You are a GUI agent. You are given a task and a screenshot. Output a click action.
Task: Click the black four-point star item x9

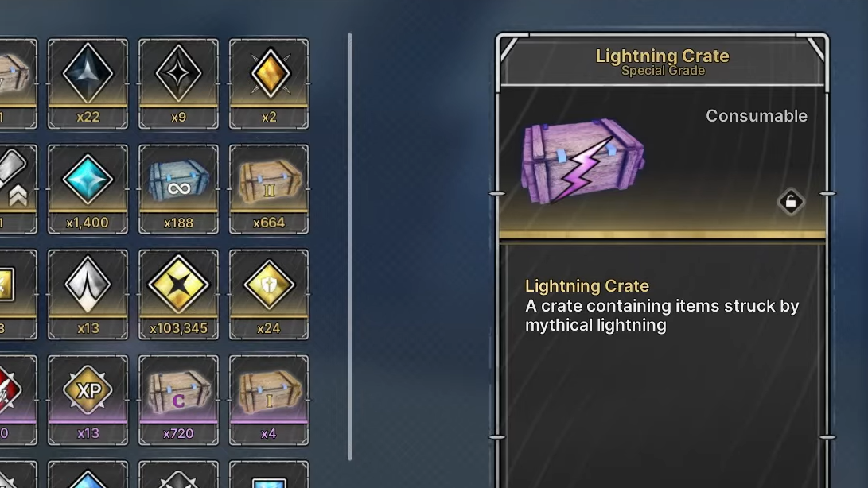[178, 83]
